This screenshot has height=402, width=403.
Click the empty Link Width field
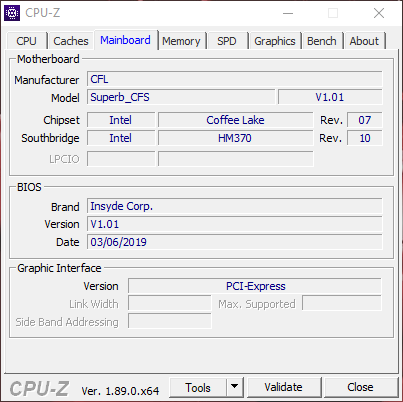(170, 304)
